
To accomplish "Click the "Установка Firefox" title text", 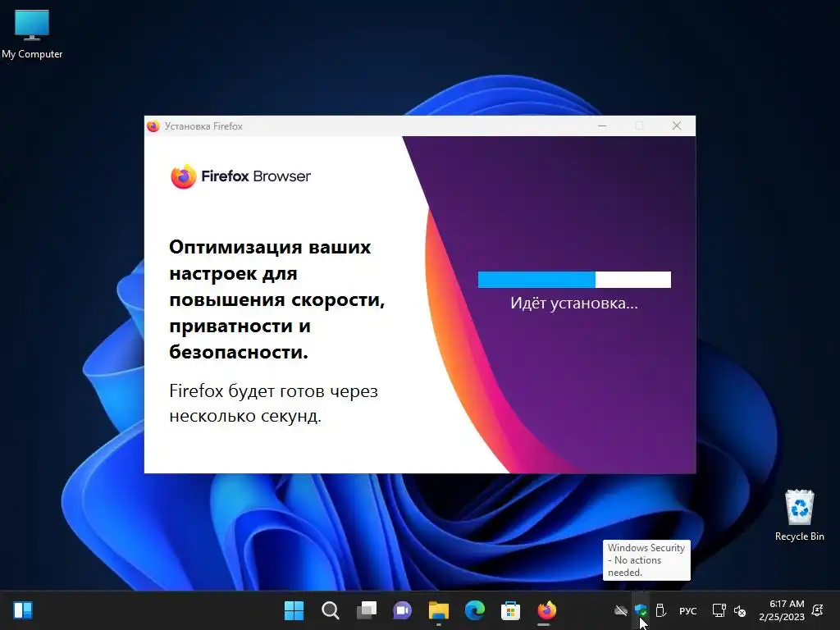I will [203, 126].
